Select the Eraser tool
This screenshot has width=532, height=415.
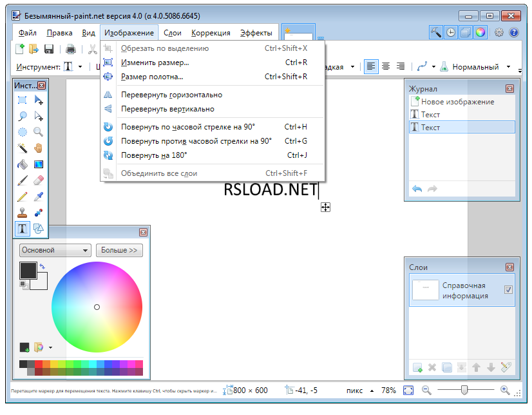click(39, 180)
